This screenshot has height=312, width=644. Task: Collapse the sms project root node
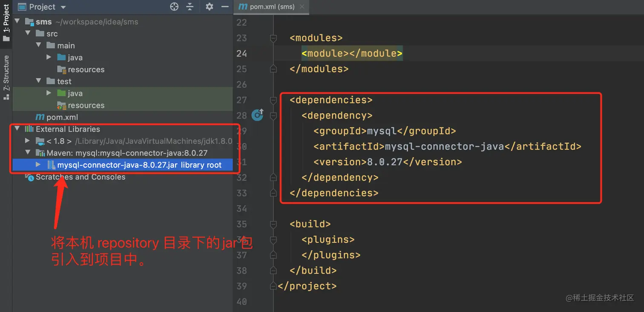click(x=17, y=21)
